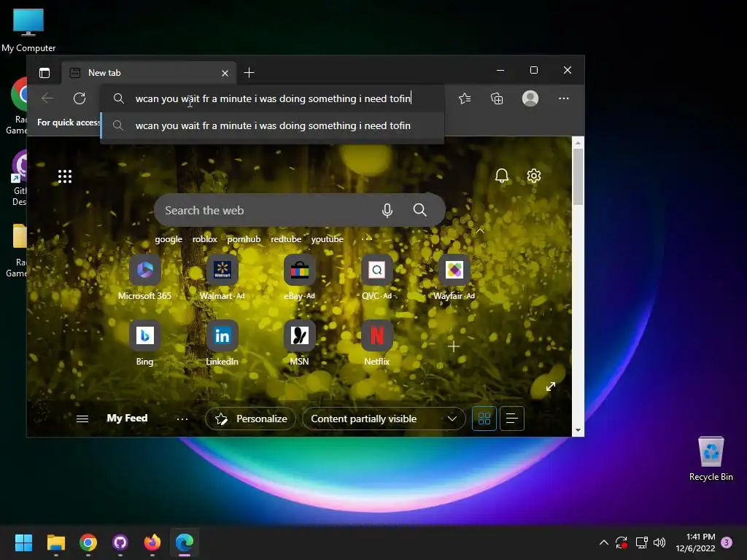Click the browser back arrow

pyautogui.click(x=47, y=98)
